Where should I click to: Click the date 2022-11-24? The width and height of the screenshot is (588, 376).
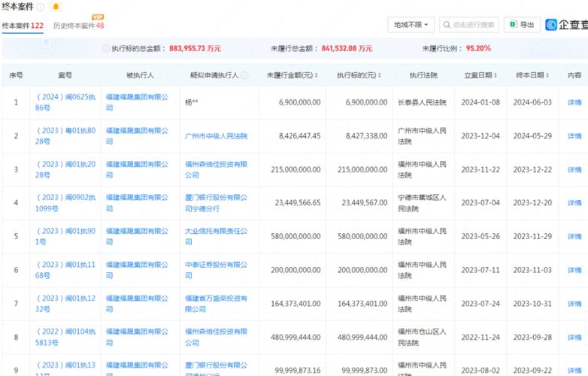coord(480,337)
